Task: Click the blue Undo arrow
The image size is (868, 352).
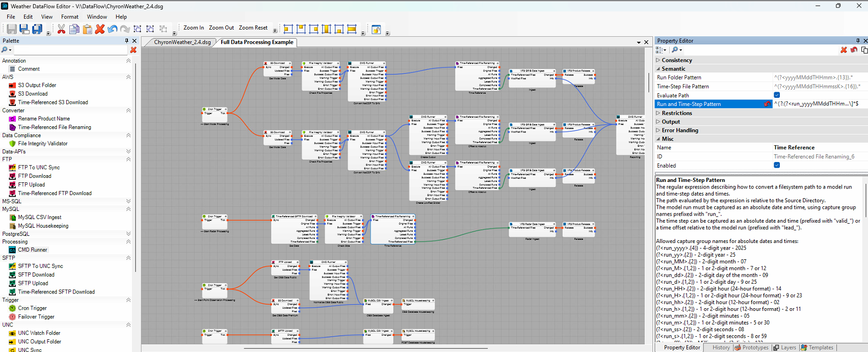Action: pyautogui.click(x=113, y=29)
